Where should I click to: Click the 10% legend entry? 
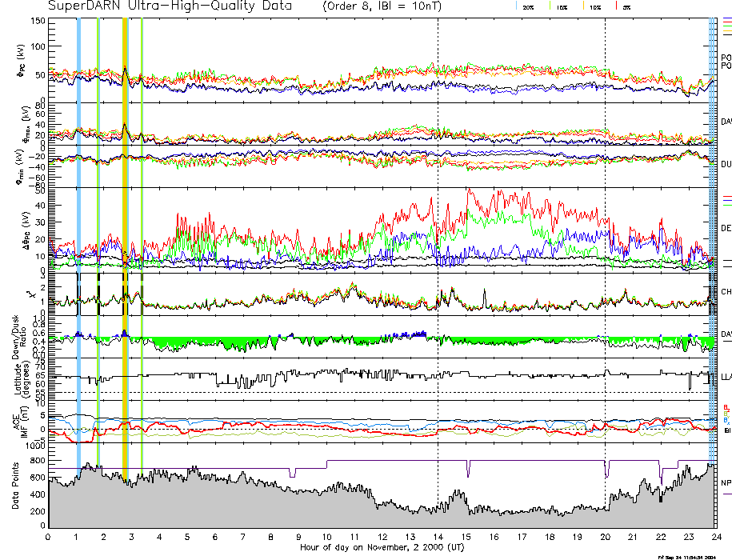[x=593, y=6]
